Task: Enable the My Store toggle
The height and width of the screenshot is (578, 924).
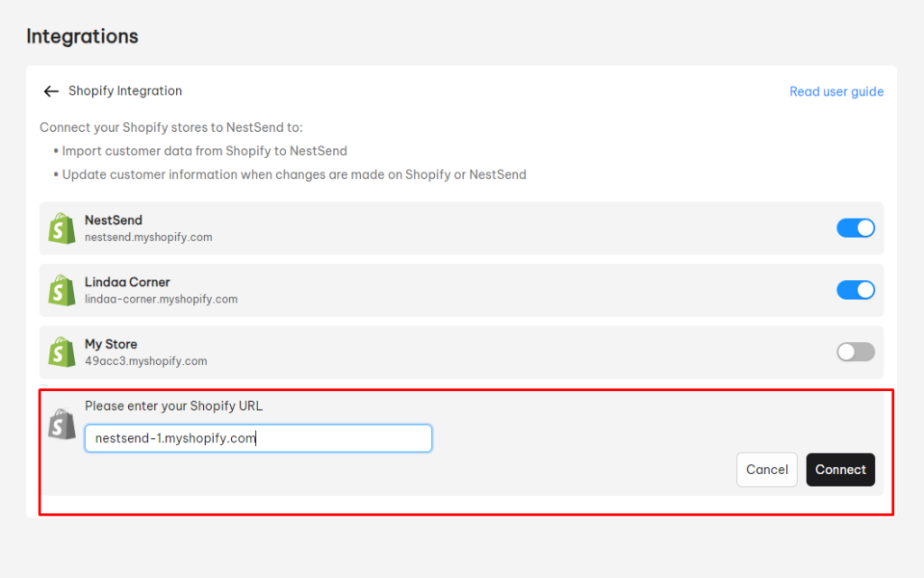Action: [855, 351]
